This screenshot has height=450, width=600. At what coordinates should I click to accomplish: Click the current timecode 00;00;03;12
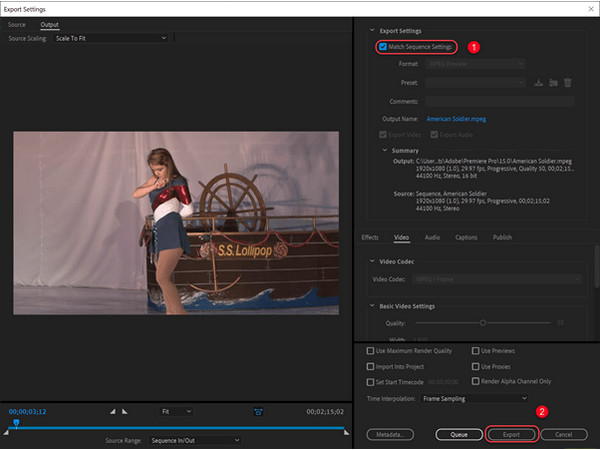(27, 411)
